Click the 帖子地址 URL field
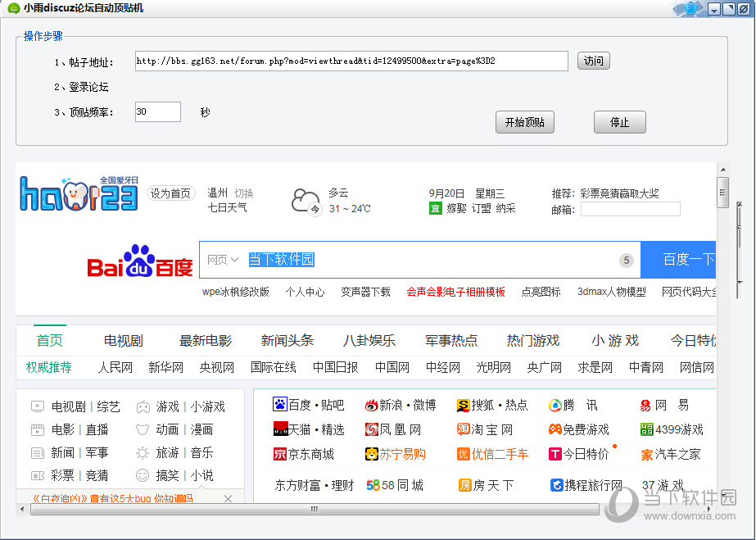The height and width of the screenshot is (540, 756). click(351, 61)
